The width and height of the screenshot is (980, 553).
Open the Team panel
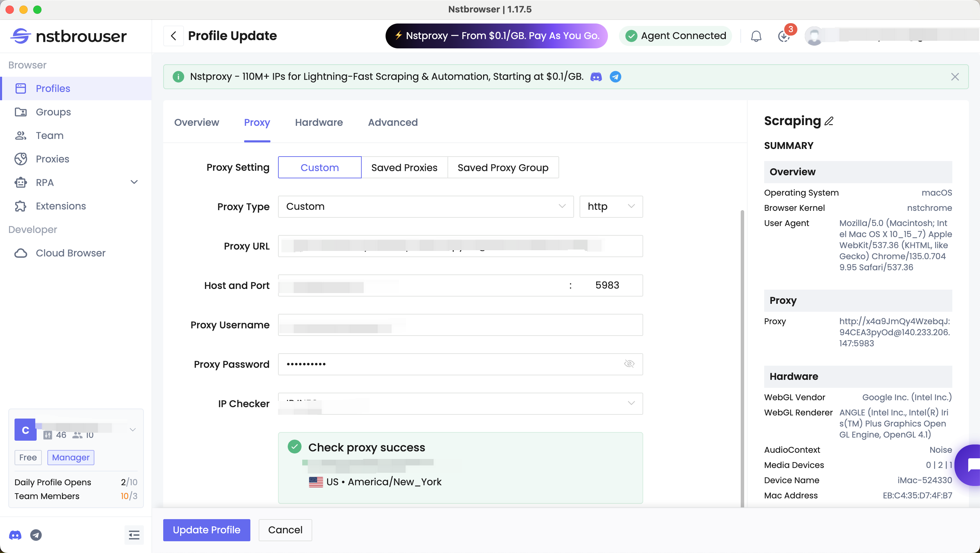point(49,135)
